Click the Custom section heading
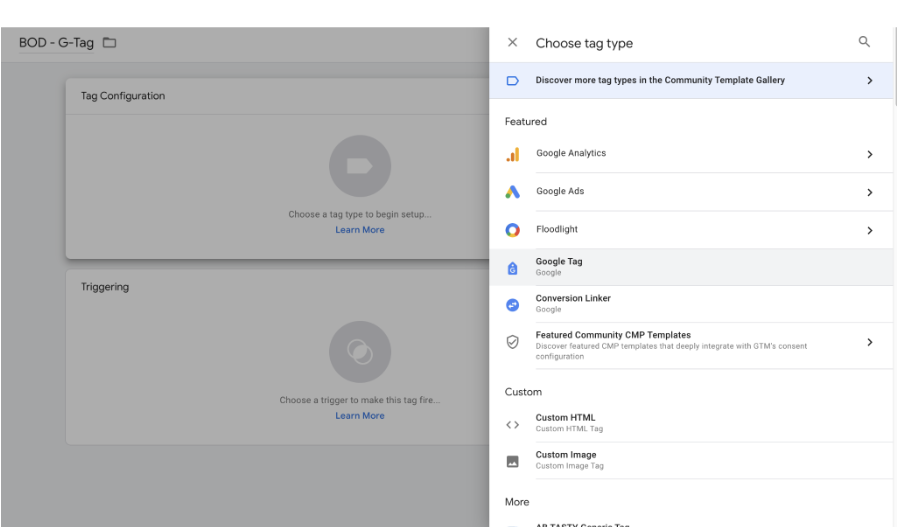This screenshot has height=528, width=908. [523, 392]
